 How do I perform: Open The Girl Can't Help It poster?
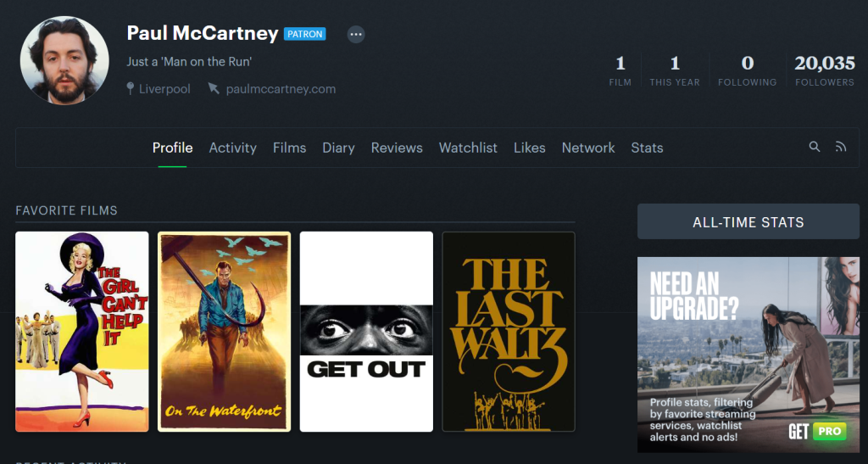click(x=82, y=332)
